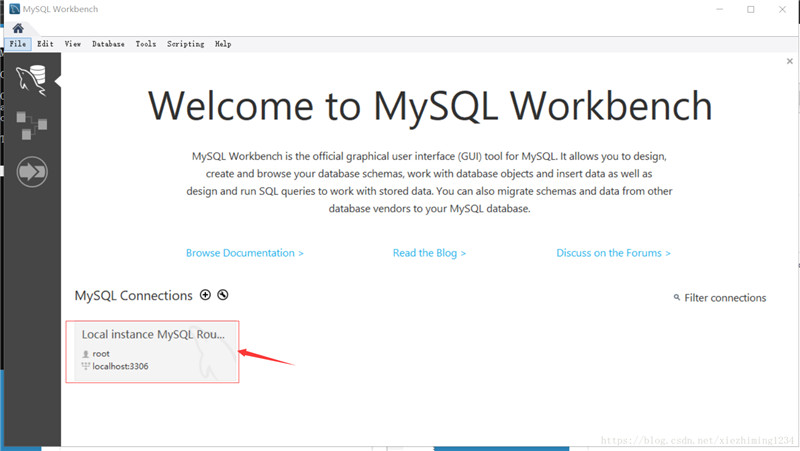Open the Scripting menu
The height and width of the screenshot is (451, 800).
[185, 44]
